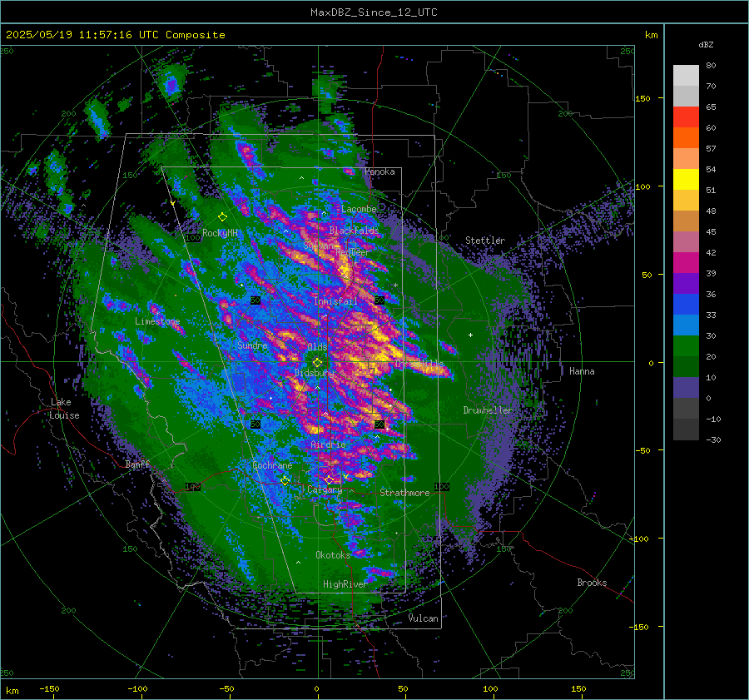Click the Didsbury town label

coord(315,373)
